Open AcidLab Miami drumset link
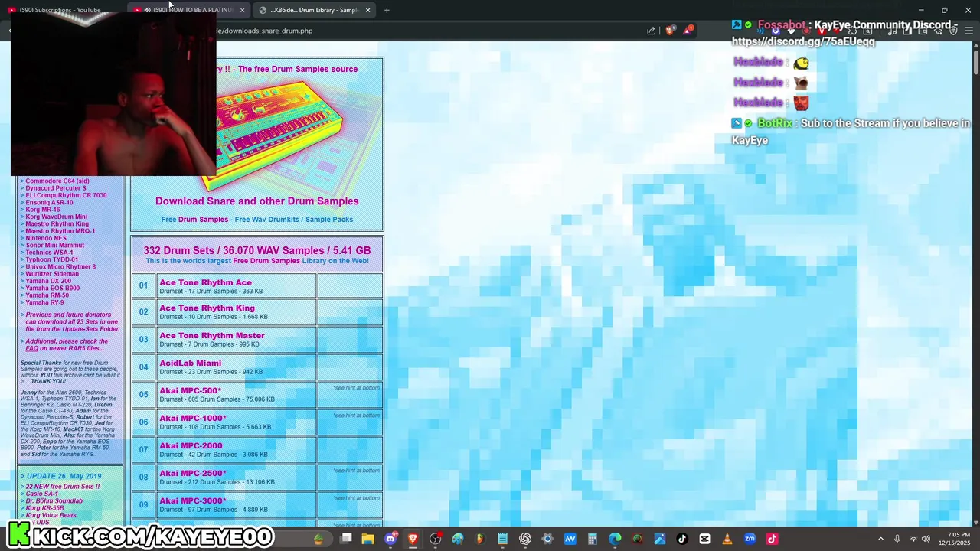Viewport: 980px width, 551px height. tap(190, 363)
